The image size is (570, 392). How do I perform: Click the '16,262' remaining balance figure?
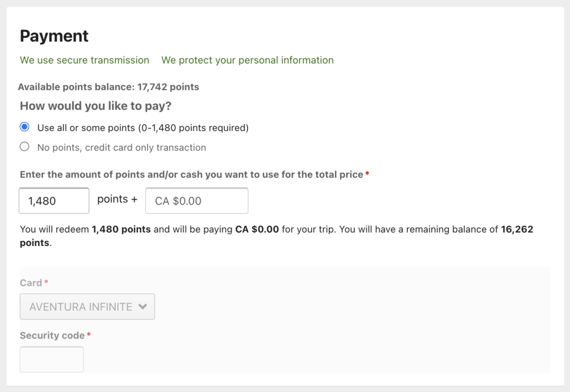click(517, 229)
